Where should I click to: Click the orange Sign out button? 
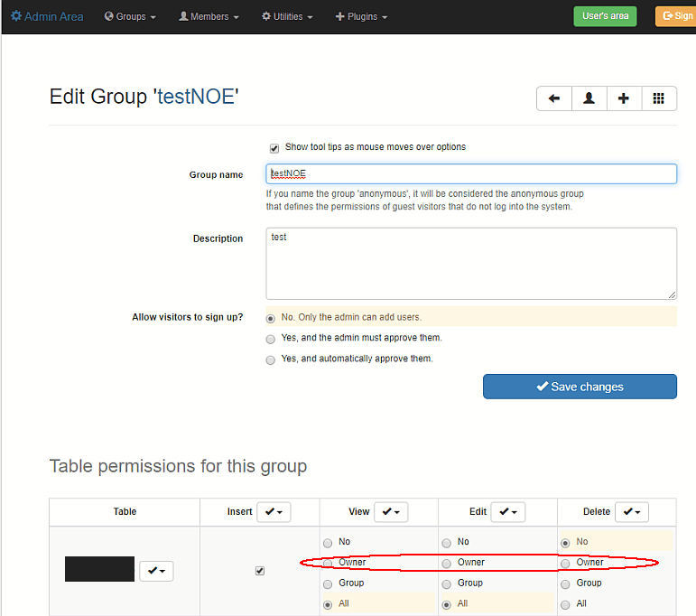pyautogui.click(x=676, y=16)
